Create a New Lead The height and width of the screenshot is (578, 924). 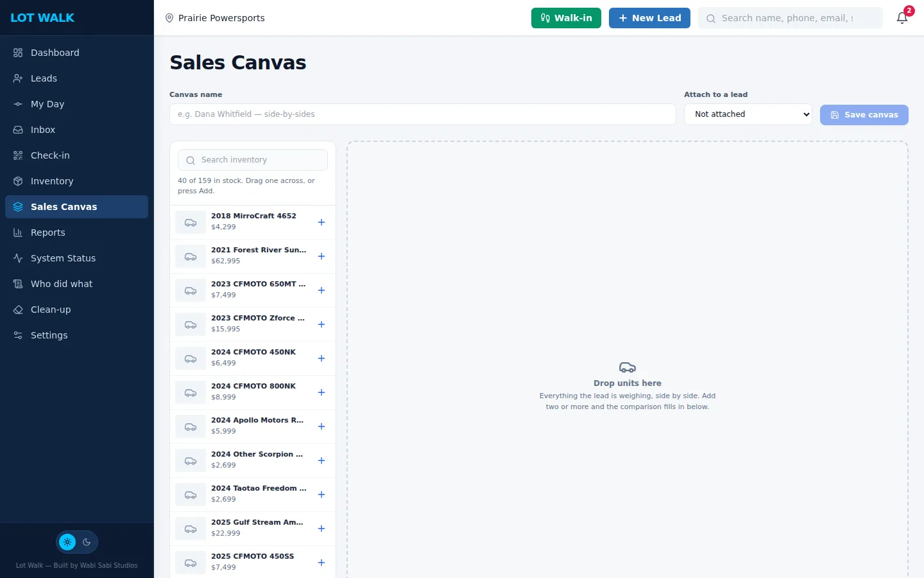coord(649,18)
